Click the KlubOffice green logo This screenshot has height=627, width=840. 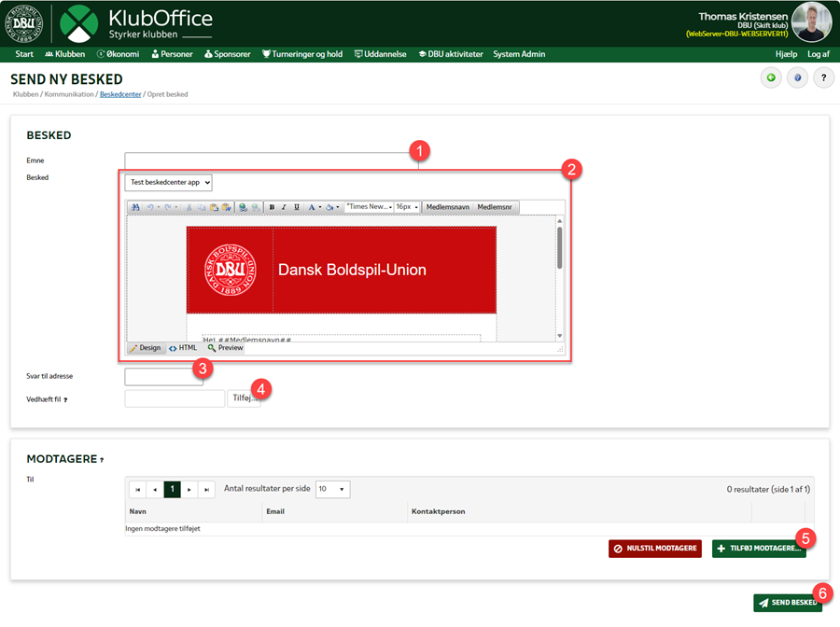coord(78,23)
